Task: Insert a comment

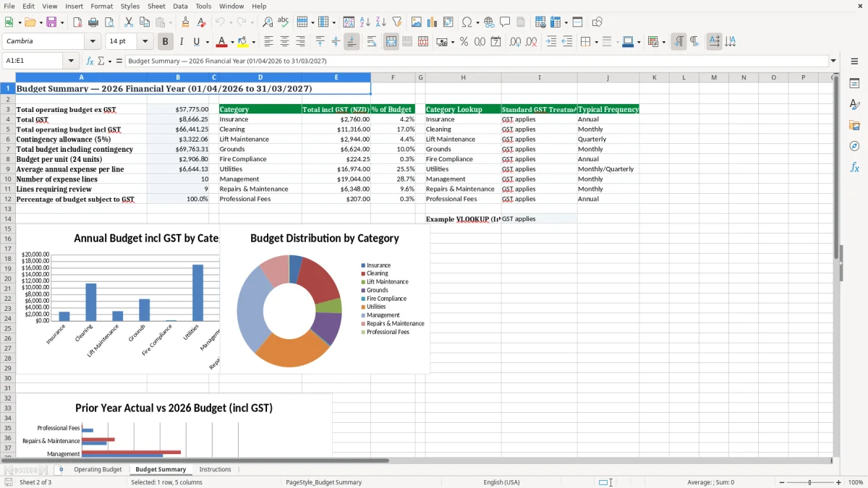Action: (505, 22)
